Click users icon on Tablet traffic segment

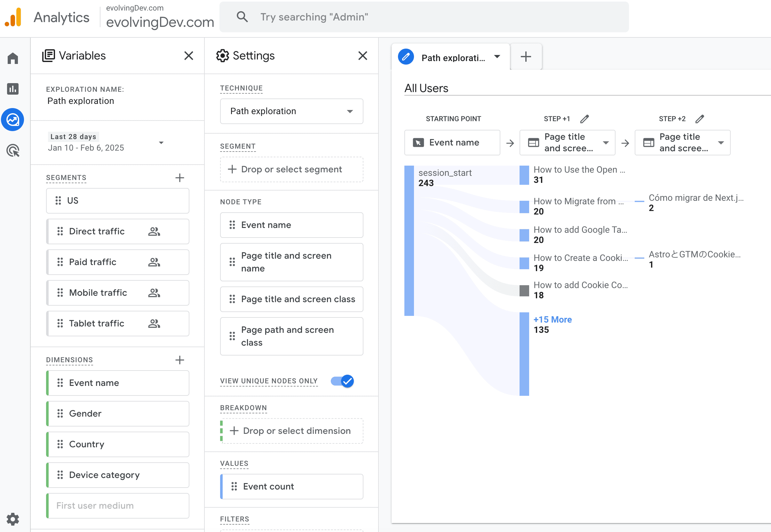pyautogui.click(x=154, y=323)
